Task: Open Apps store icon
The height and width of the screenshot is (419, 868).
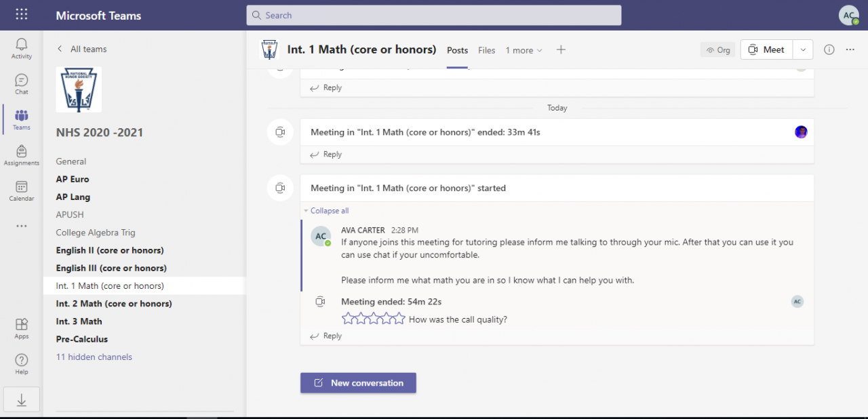Action: (22, 329)
